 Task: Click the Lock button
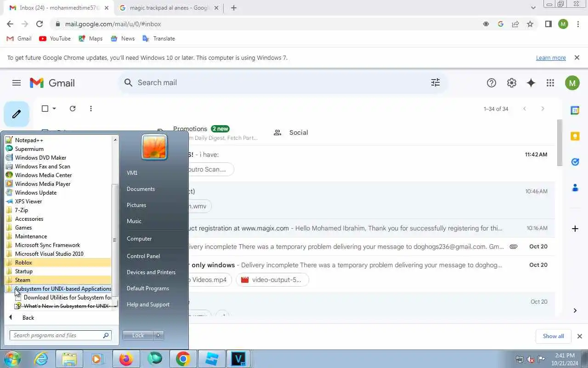[138, 335]
